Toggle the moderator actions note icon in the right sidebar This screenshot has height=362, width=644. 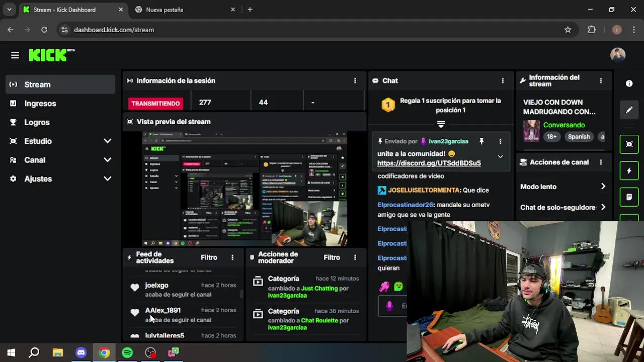(629, 198)
